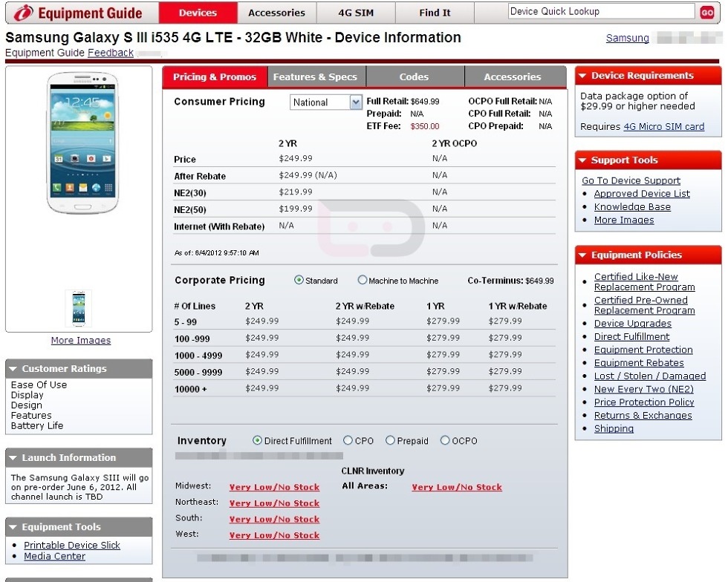728x582 pixels.
Task: Select the OCPO inventory radio option
Action: tap(445, 441)
